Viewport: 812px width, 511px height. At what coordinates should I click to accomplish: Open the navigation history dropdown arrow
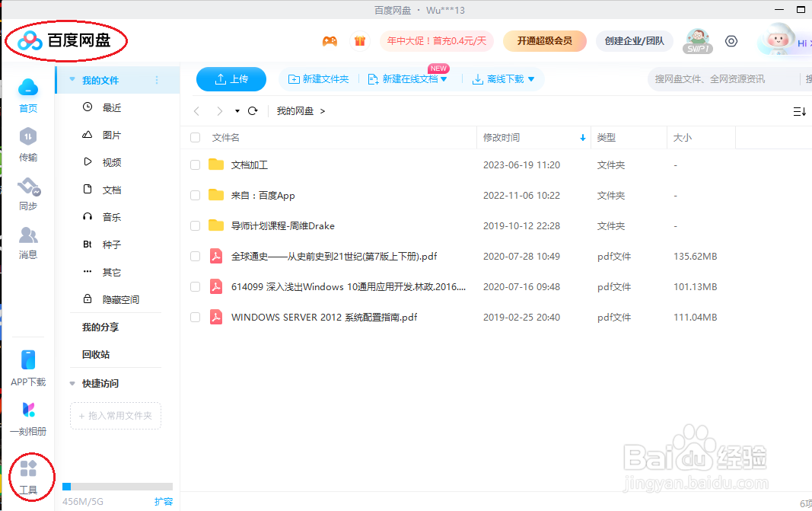coord(237,111)
